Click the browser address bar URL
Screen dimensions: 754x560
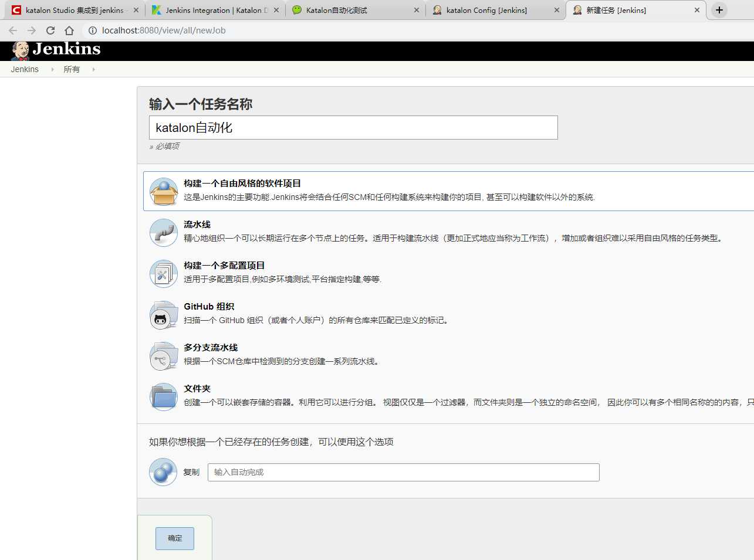pyautogui.click(x=164, y=30)
